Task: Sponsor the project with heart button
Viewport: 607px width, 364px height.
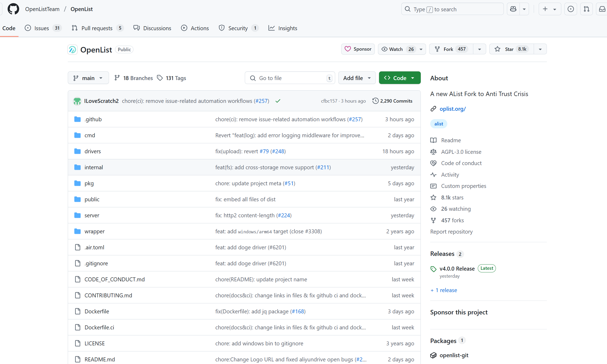Action: coord(358,49)
